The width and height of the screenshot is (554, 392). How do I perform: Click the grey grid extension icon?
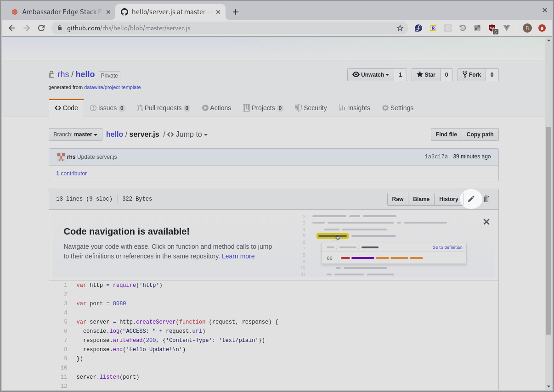point(448,28)
